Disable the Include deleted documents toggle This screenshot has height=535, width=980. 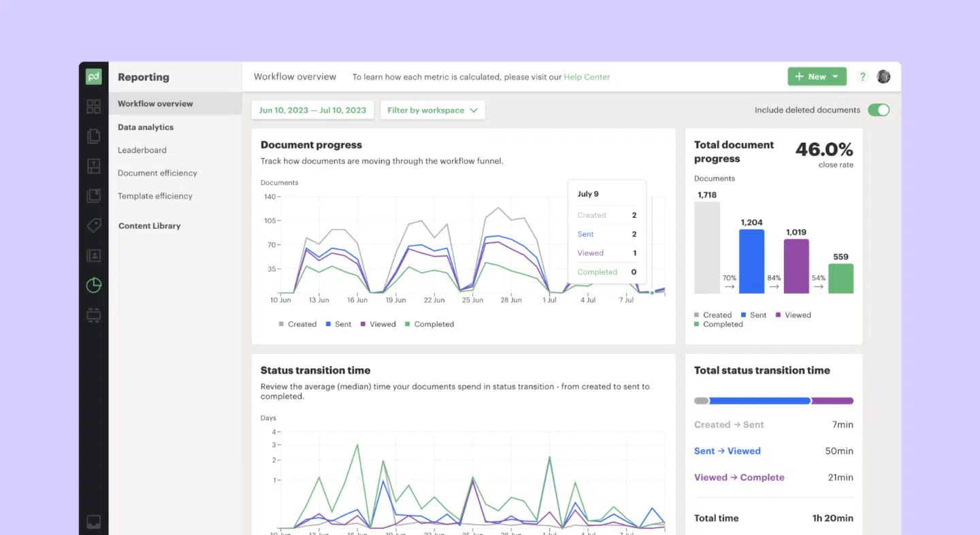879,110
